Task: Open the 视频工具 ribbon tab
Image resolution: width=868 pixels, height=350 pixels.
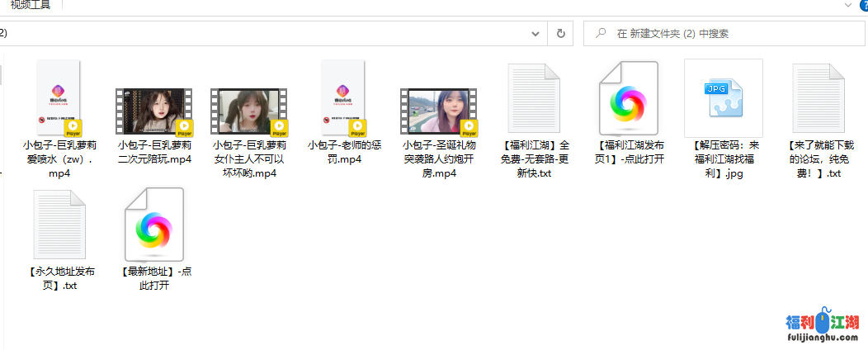Action: pyautogui.click(x=25, y=5)
